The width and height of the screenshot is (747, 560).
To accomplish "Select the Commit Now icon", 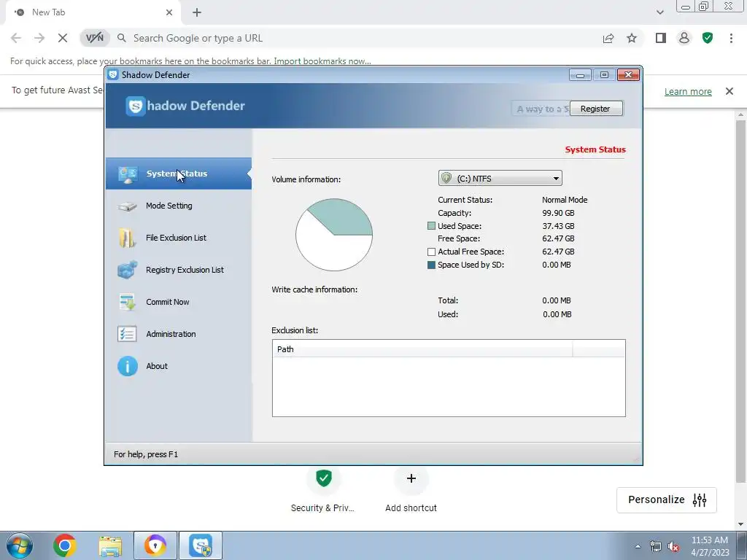I will point(128,302).
